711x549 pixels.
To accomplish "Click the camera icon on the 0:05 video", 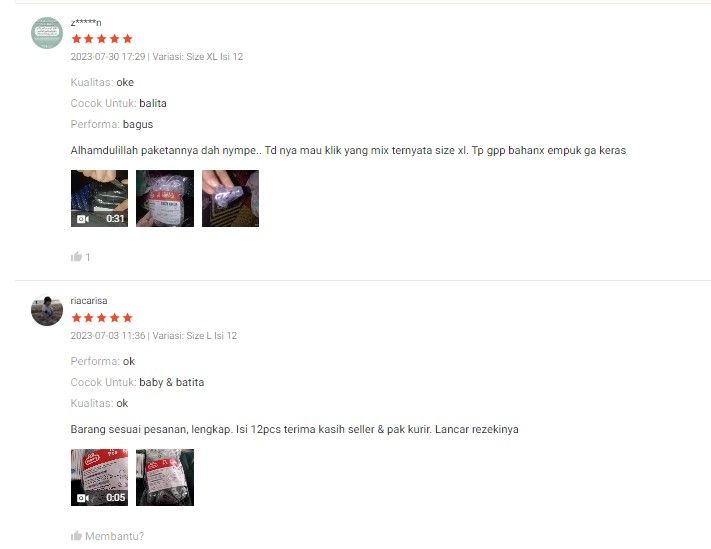I will [x=83, y=498].
